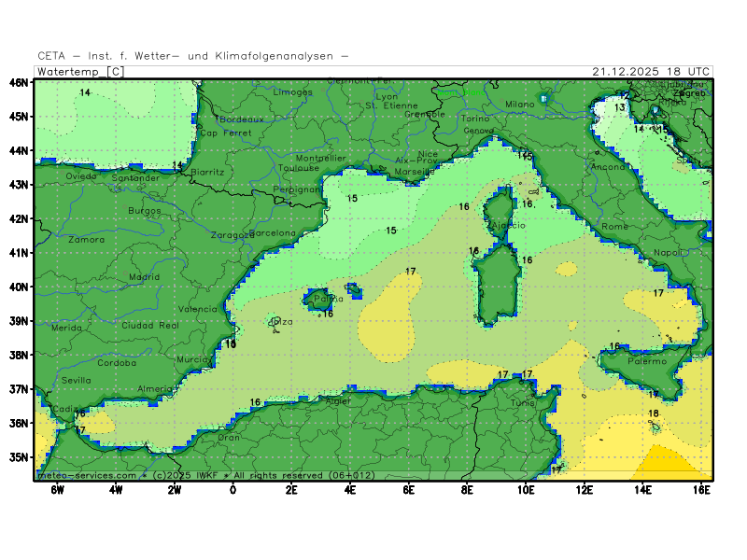Click the Marseille city label
The height and width of the screenshot is (560, 747).
click(x=415, y=172)
